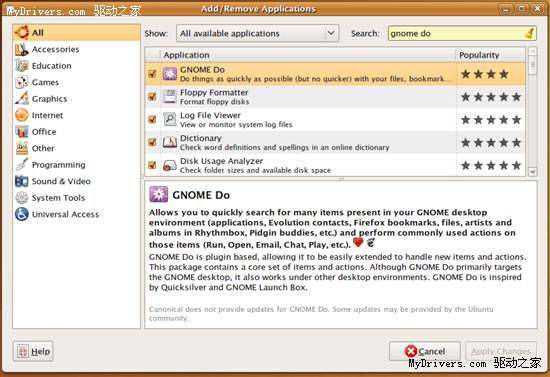This screenshot has width=550, height=377.
Task: Click the four-star rating of GNOME Do
Action: (x=485, y=74)
